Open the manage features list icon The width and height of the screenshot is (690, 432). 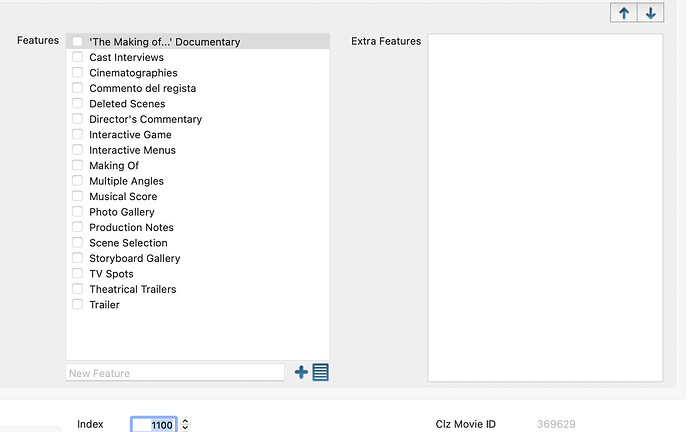click(321, 373)
